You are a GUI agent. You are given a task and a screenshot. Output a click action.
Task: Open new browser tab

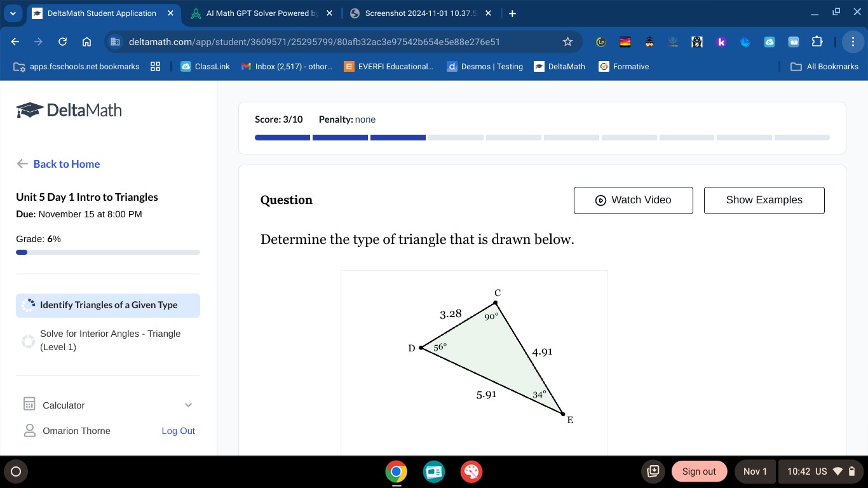(513, 13)
